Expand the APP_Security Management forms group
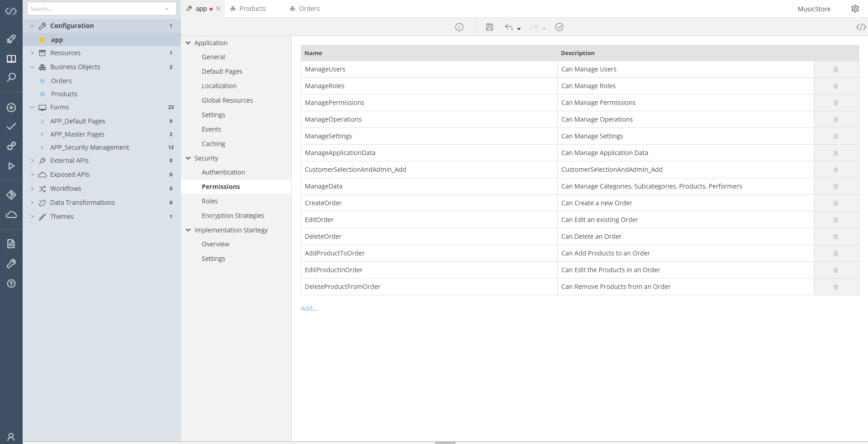The width and height of the screenshot is (868, 444). [x=41, y=147]
